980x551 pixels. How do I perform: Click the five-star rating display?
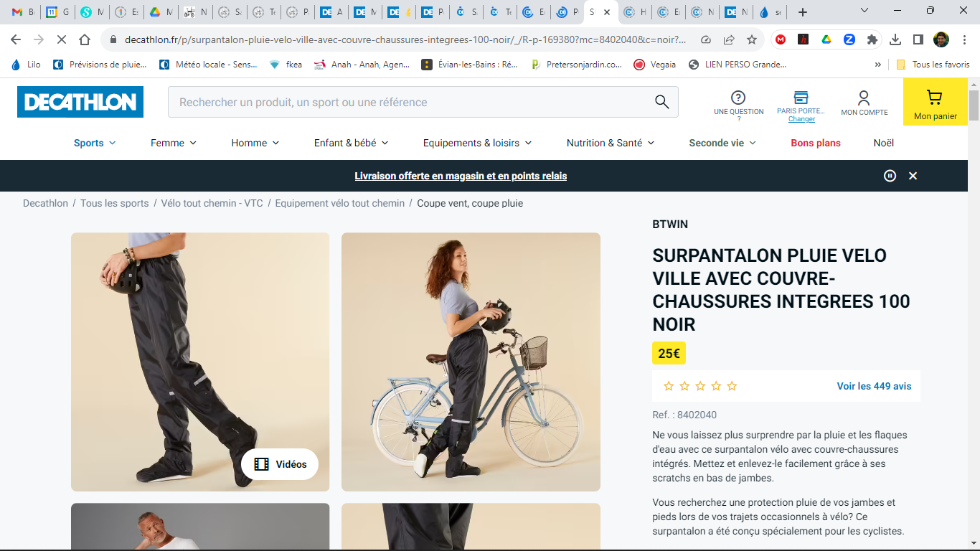click(700, 386)
